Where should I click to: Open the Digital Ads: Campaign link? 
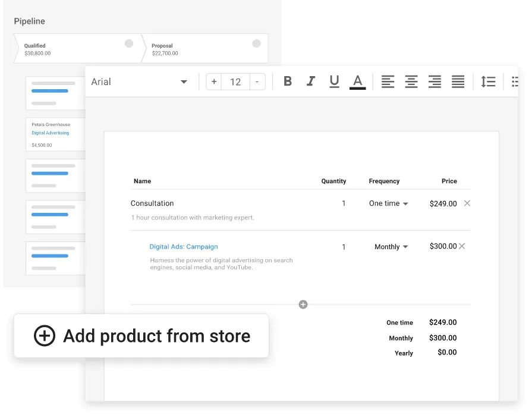click(184, 247)
